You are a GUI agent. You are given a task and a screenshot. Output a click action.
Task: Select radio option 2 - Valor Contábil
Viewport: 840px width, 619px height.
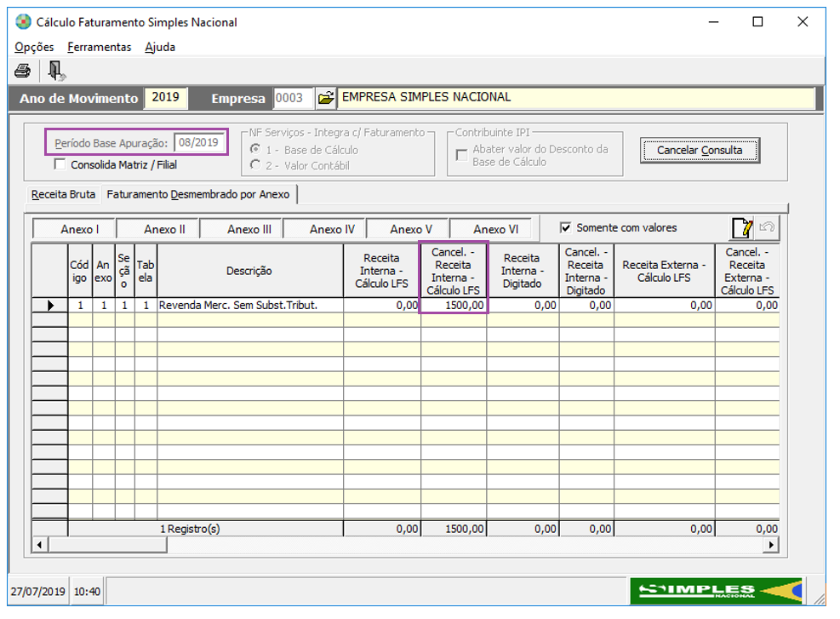(x=255, y=165)
